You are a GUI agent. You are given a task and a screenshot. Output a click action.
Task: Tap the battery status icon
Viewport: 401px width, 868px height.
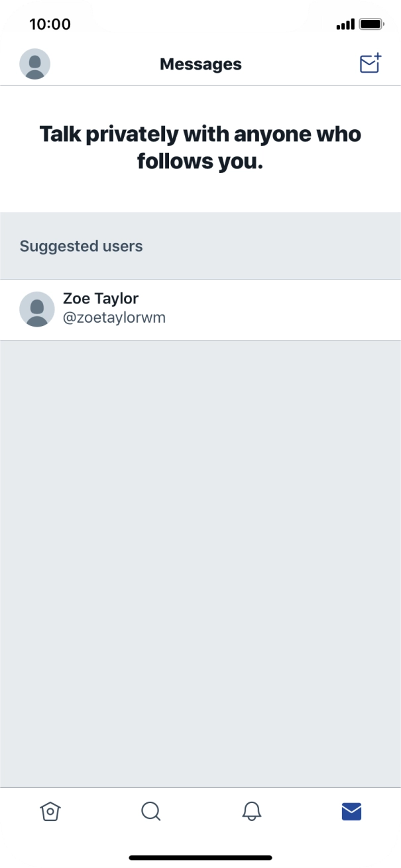click(x=371, y=25)
